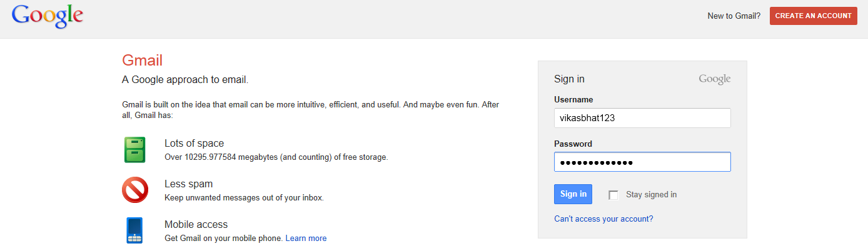Click the New to Gmail? text

click(734, 16)
